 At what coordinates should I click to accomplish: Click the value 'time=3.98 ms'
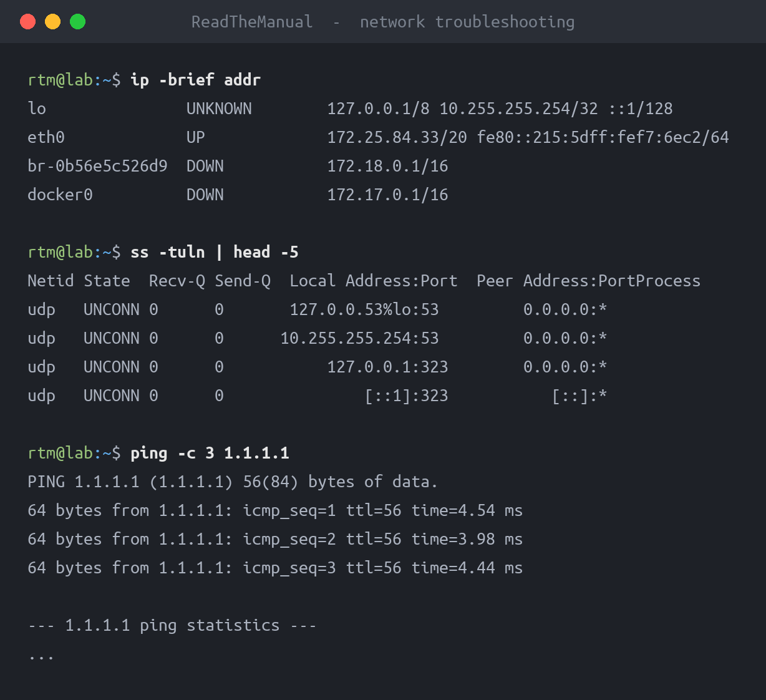point(467,539)
